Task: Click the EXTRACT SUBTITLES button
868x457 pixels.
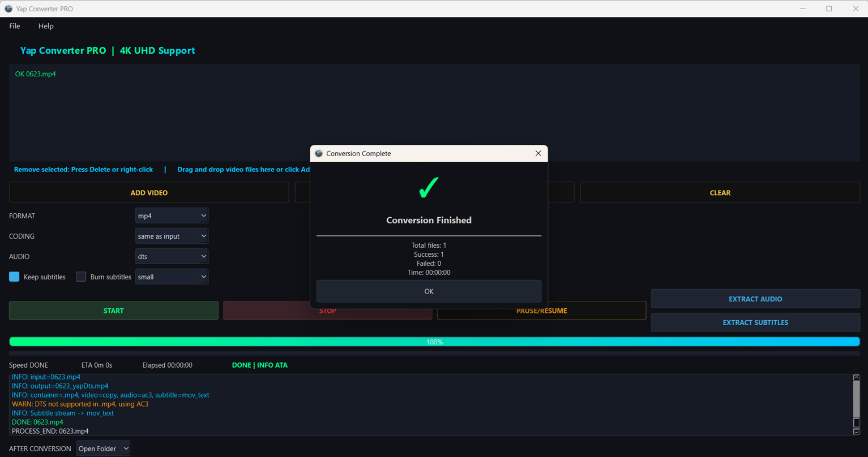Action: tap(755, 322)
